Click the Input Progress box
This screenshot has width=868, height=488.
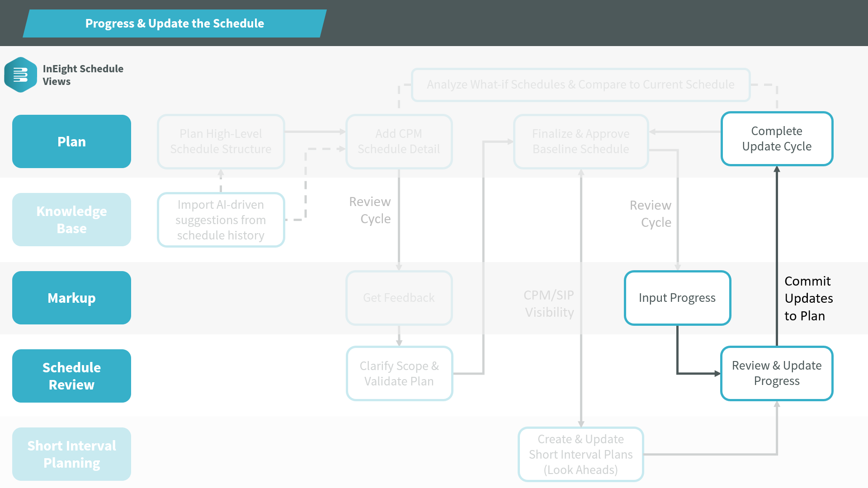(677, 298)
